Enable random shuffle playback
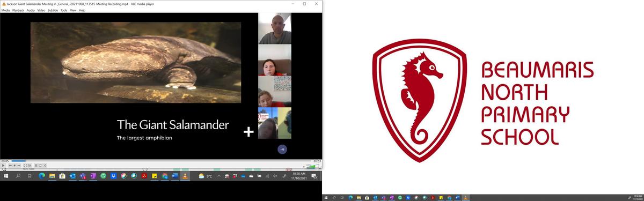Viewport: 644px width, 201px height. (45, 165)
